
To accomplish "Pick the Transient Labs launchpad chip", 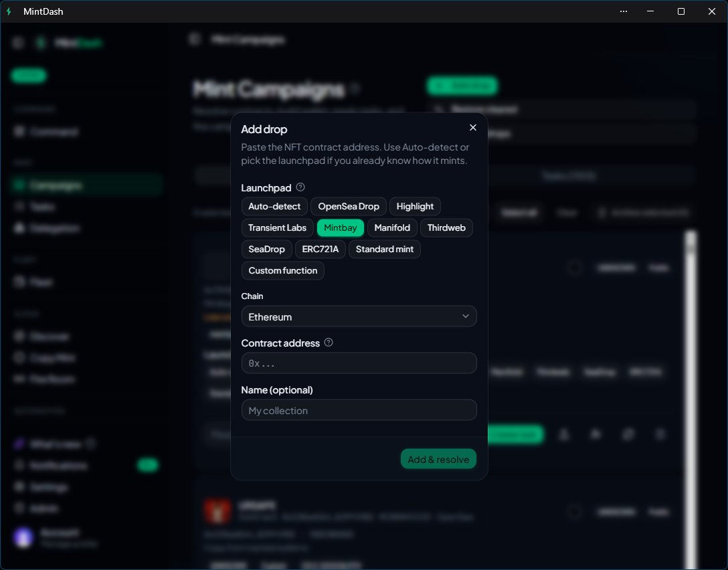I will click(x=277, y=228).
